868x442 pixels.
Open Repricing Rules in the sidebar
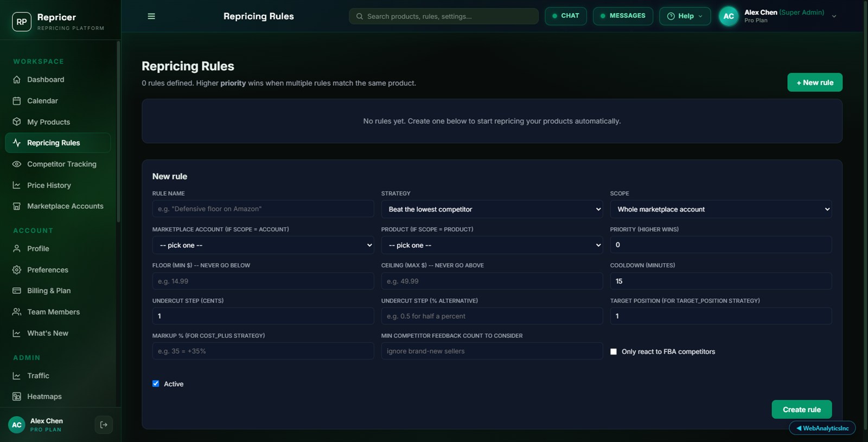coord(58,143)
